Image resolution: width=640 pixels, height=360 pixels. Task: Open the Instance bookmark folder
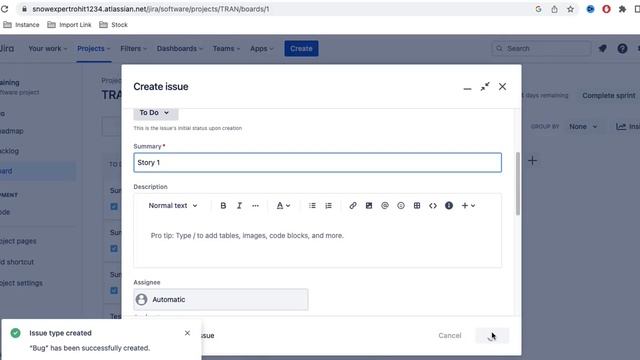click(x=21, y=25)
